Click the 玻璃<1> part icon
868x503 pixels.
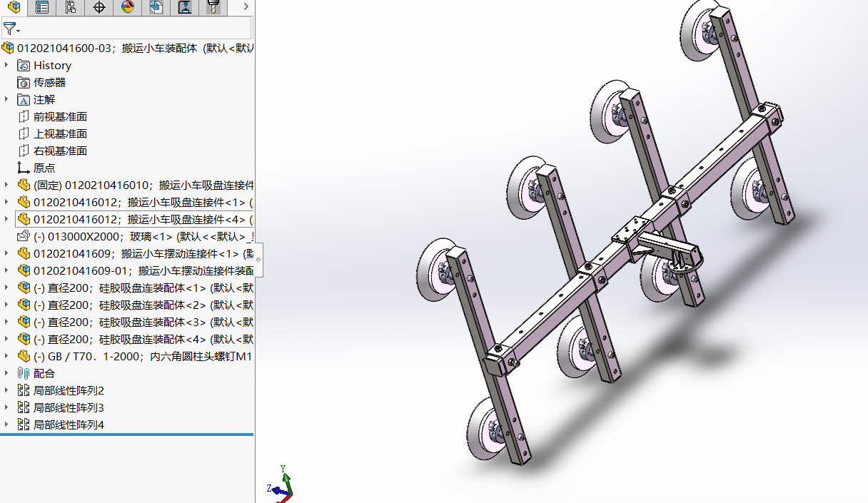[x=24, y=236]
